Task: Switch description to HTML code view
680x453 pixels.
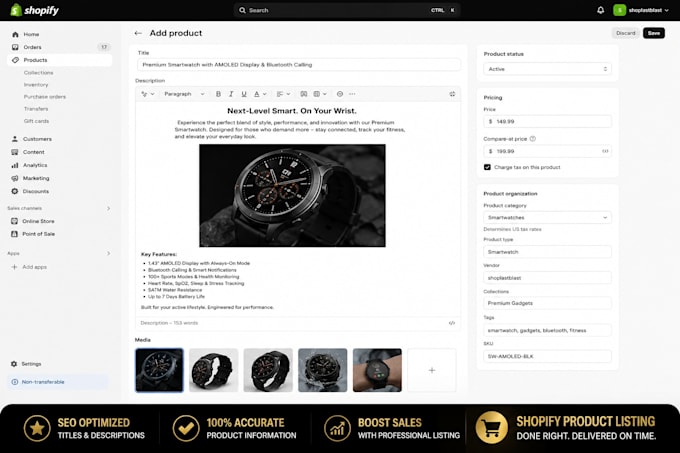Action: 451,323
